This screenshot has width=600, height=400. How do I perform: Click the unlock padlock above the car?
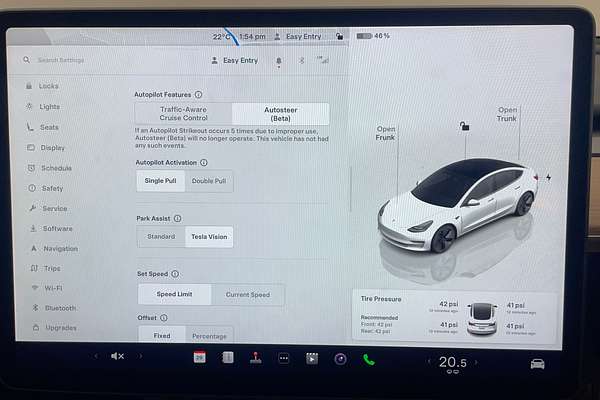click(465, 126)
